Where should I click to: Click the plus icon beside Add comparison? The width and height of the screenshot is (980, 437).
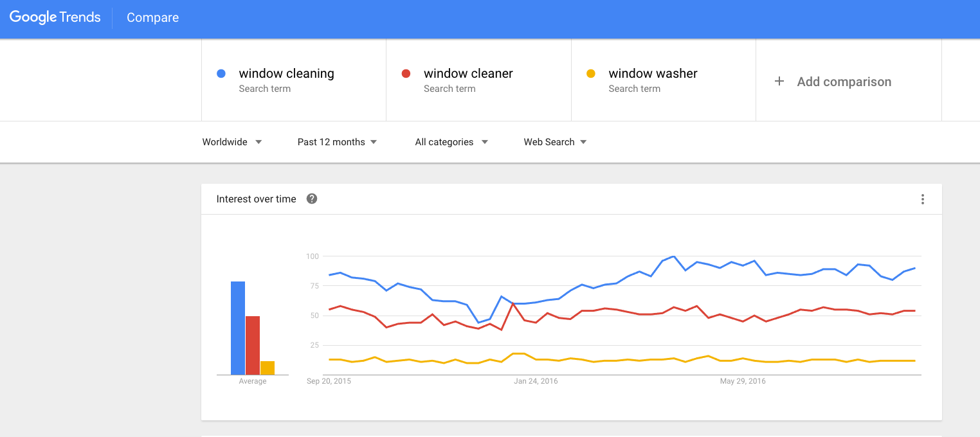[779, 81]
